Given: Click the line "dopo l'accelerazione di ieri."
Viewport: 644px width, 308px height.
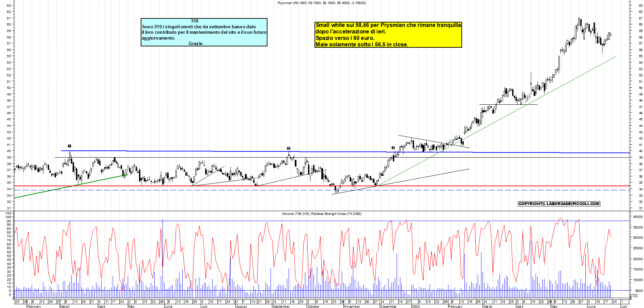Looking at the screenshot, I should [x=351, y=31].
